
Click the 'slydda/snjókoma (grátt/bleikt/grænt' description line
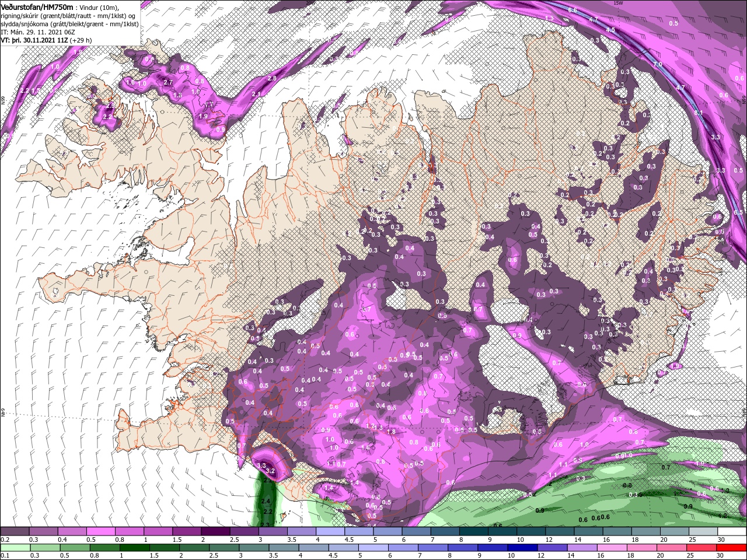pos(69,24)
